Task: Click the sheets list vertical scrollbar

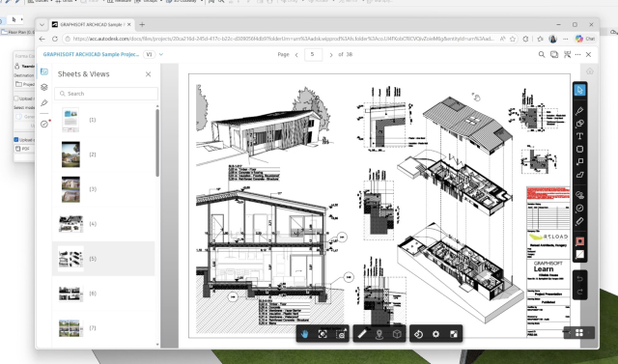Action: tap(157, 143)
